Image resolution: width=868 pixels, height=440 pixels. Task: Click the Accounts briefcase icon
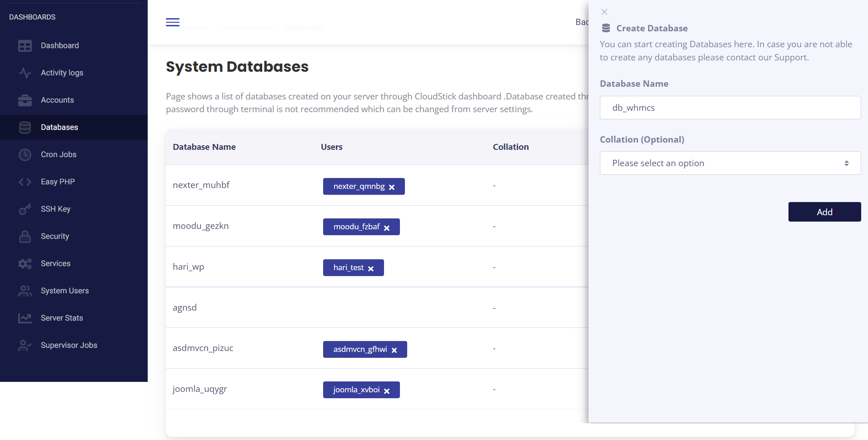click(x=25, y=100)
